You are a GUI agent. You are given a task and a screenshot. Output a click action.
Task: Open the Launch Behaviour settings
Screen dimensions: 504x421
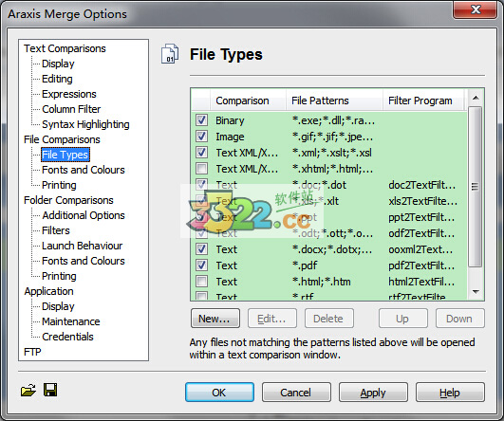tap(82, 246)
